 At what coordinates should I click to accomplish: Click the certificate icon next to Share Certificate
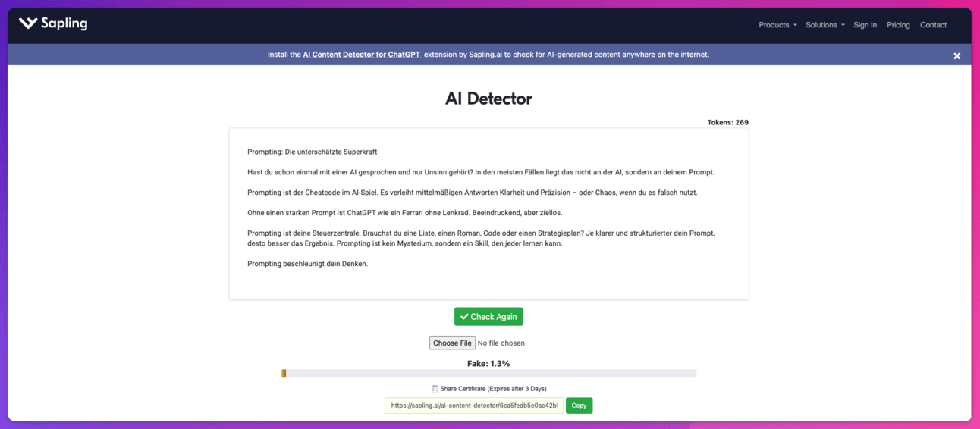(x=435, y=389)
